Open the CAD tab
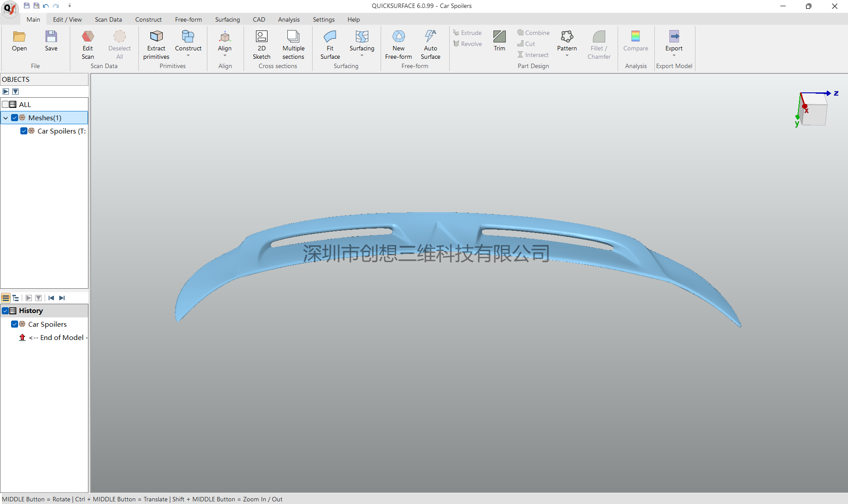The width and height of the screenshot is (848, 504). [x=259, y=19]
